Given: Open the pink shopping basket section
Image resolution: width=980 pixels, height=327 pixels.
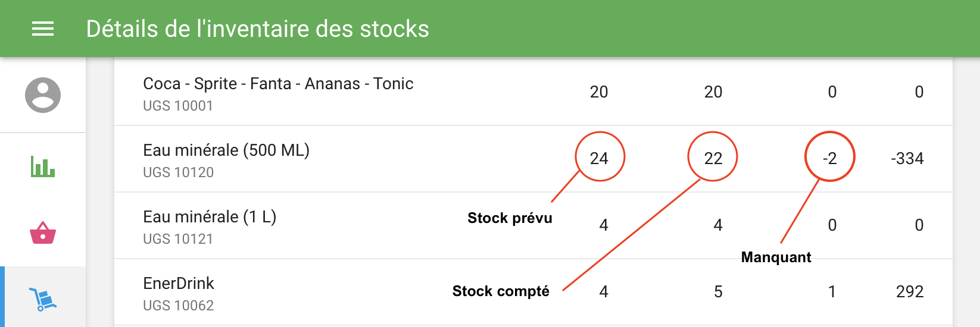Looking at the screenshot, I should point(43,233).
